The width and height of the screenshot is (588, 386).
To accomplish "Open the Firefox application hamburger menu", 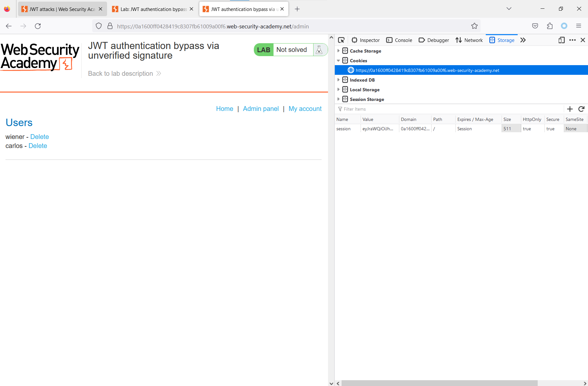I will [579, 26].
